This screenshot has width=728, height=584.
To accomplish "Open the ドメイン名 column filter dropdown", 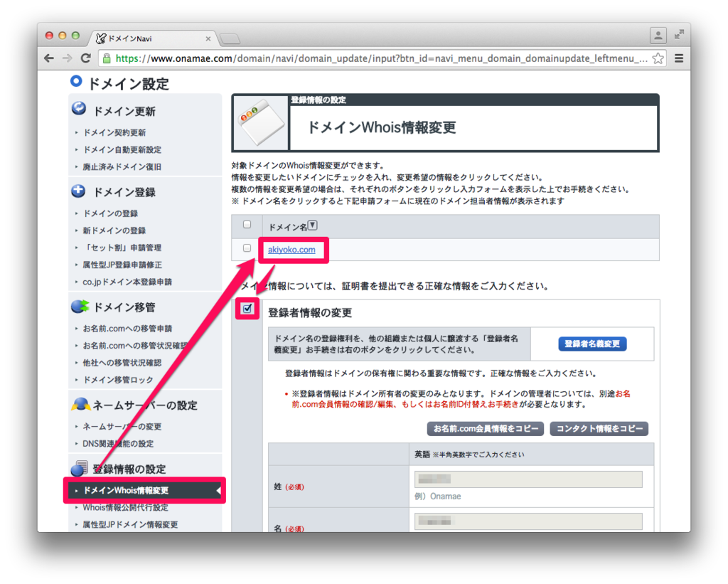I will click(312, 224).
